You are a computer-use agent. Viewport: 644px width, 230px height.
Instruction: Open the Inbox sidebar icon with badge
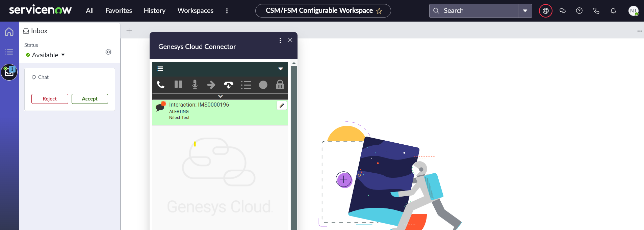(x=9, y=72)
